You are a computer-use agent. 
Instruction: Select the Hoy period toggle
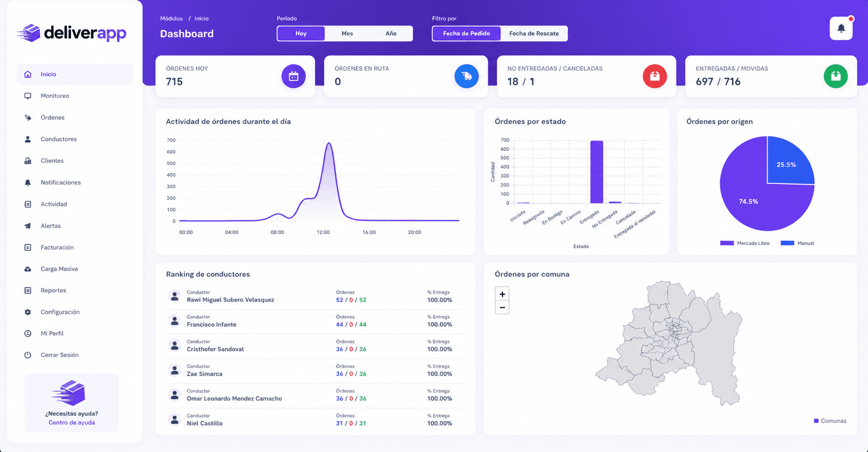pos(301,33)
